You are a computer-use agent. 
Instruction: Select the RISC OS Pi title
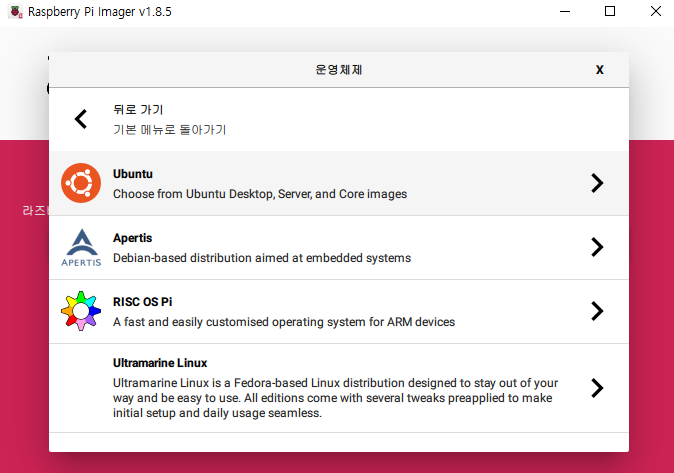click(142, 302)
